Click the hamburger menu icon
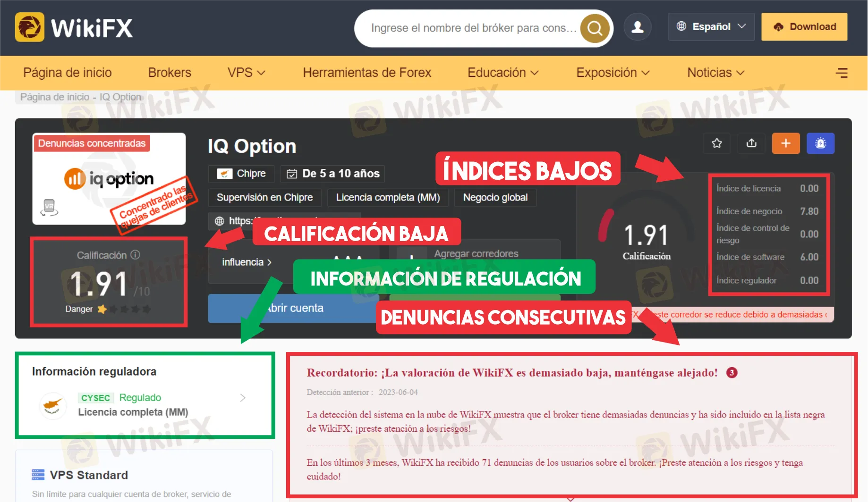Image resolution: width=868 pixels, height=502 pixels. (x=842, y=73)
